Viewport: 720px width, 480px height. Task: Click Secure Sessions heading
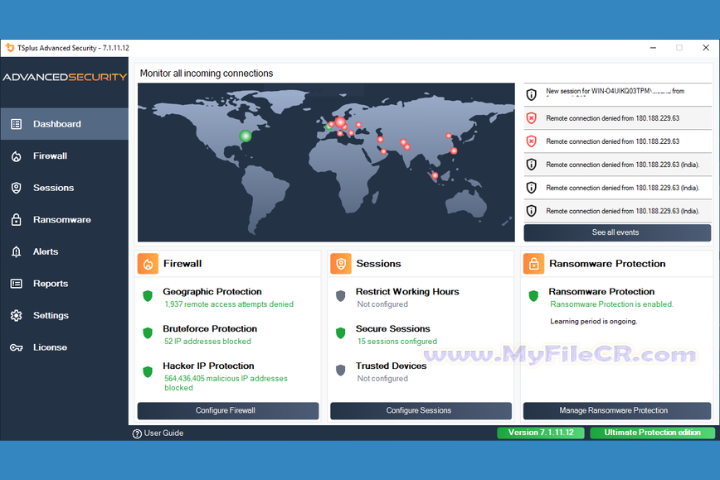[393, 329]
